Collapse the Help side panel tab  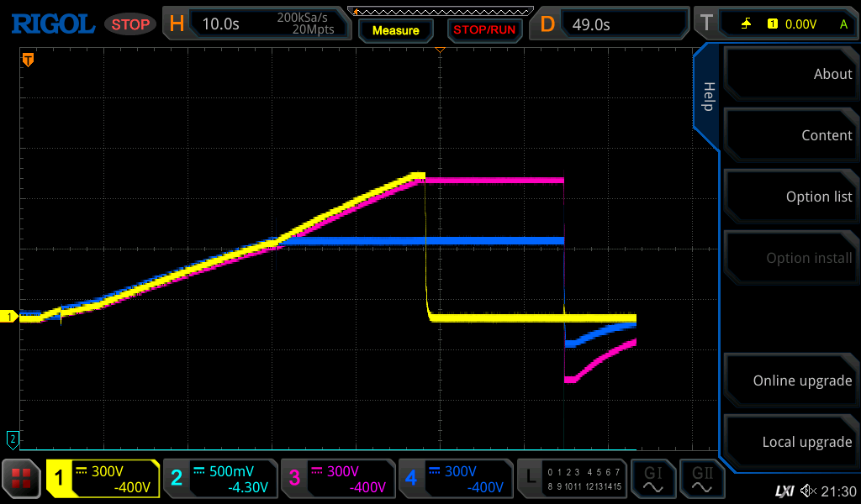[x=707, y=97]
